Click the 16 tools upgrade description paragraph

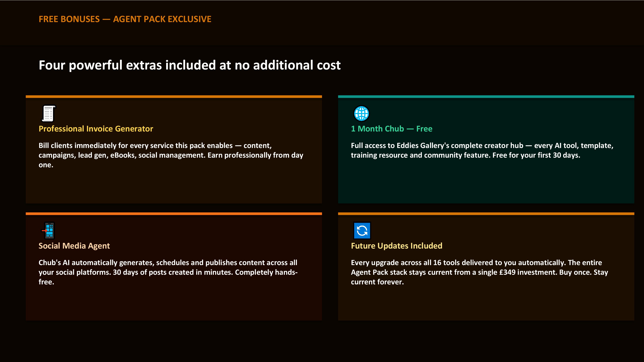(x=479, y=272)
